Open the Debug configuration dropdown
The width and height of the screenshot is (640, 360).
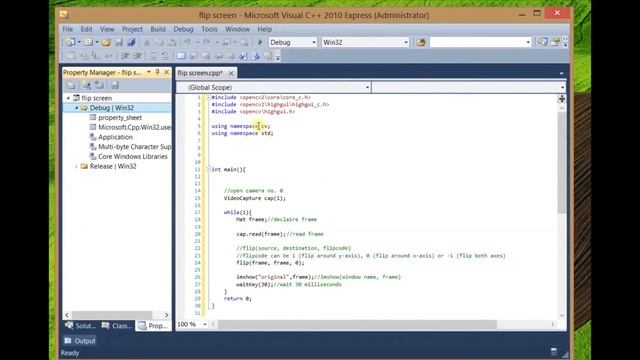click(314, 42)
